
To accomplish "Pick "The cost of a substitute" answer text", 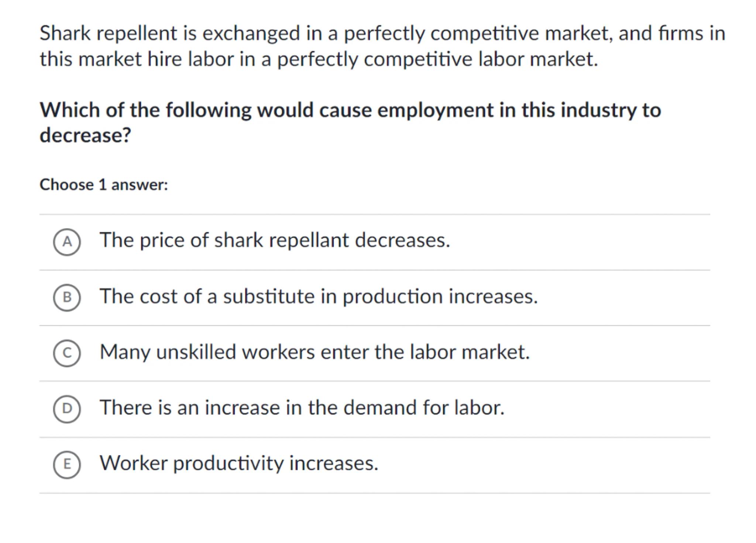I will point(318,297).
